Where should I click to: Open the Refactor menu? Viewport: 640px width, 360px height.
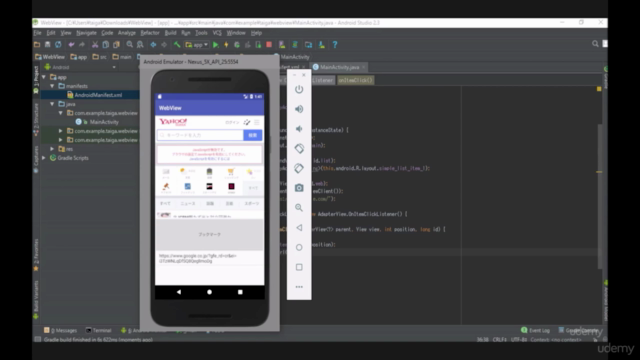click(150, 33)
